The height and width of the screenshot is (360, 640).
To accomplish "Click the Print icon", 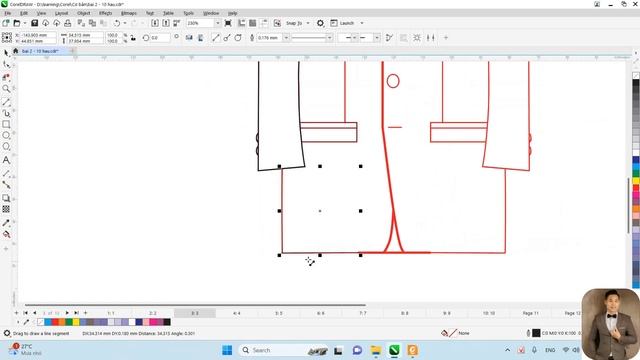I will (68, 23).
